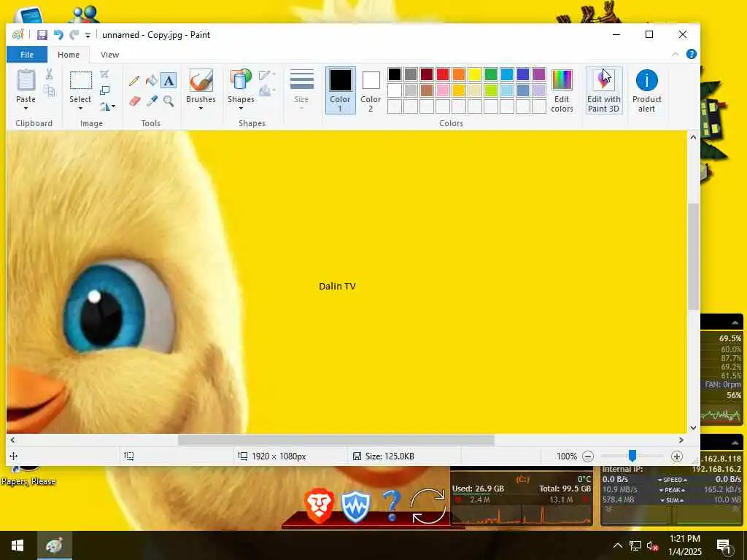Open the Size line thickness dropdown
This screenshot has height=560, width=747.
[301, 90]
